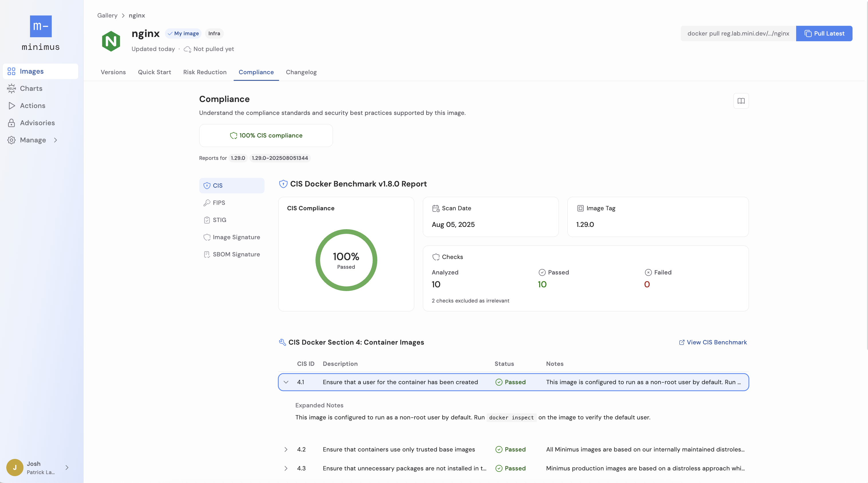Image resolution: width=868 pixels, height=483 pixels.
Task: Click the Pull Latest button
Action: [x=824, y=34]
